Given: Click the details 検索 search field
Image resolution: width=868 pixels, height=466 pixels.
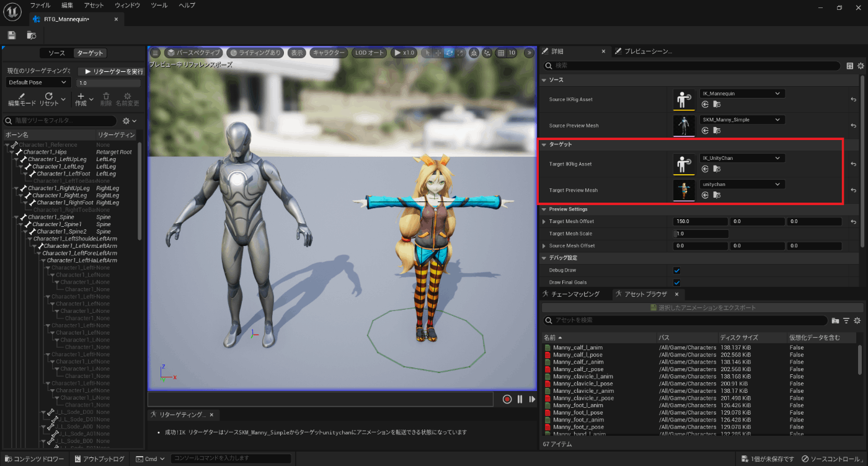Looking at the screenshot, I should pyautogui.click(x=692, y=65).
